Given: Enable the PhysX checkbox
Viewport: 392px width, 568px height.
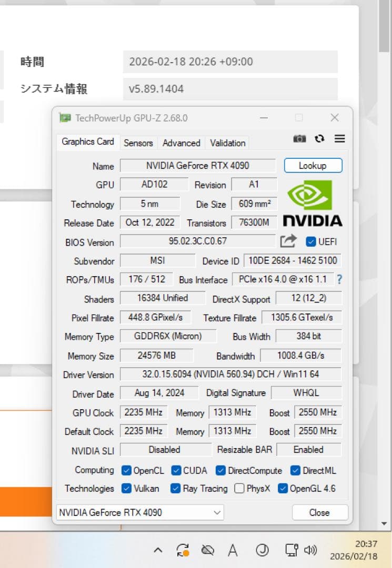Looking at the screenshot, I should 239,488.
